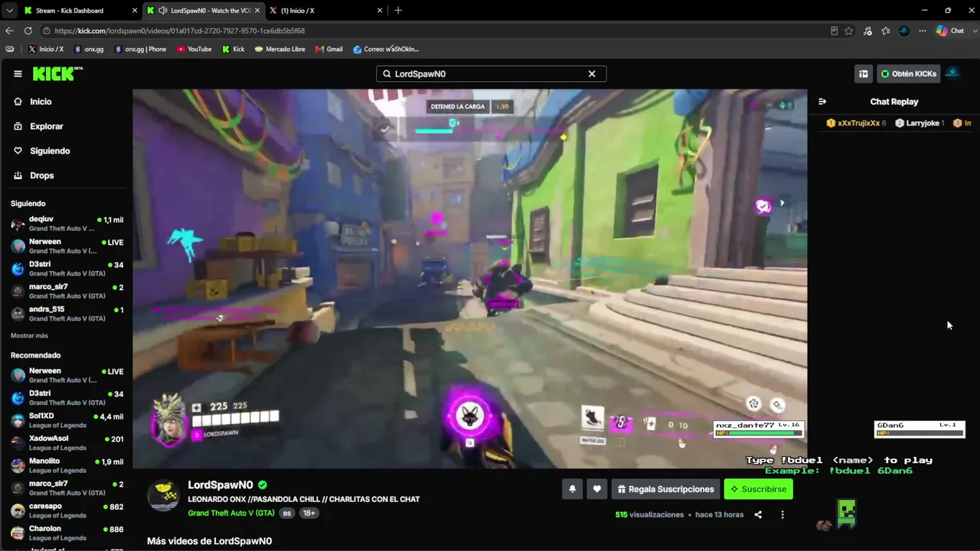Click the Obtén KICKs button
Screen dimensions: 980x551
908,74
